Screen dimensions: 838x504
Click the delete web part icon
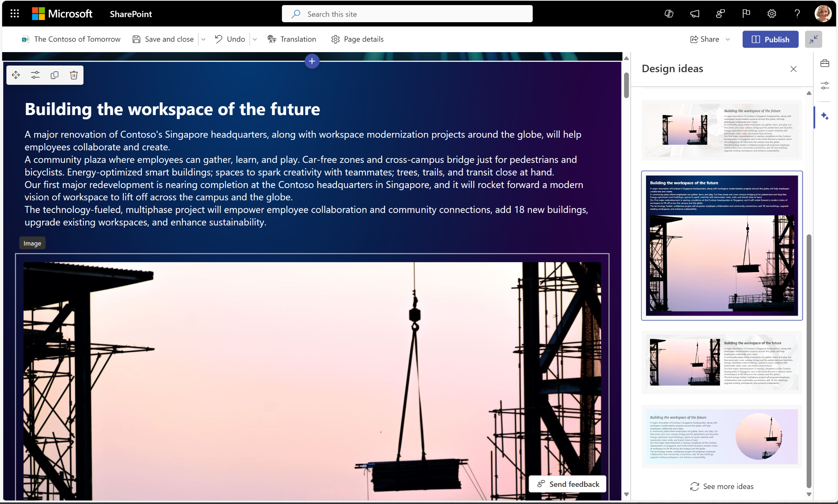click(74, 75)
